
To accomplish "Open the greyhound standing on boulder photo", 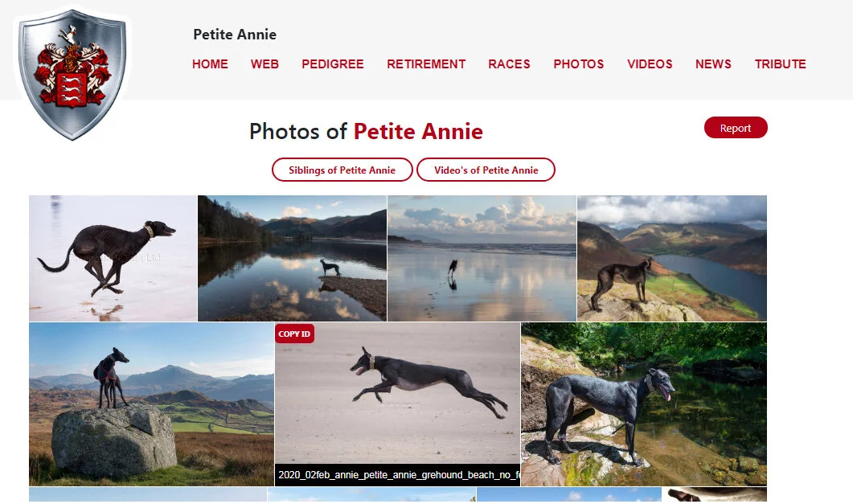I will point(152,404).
